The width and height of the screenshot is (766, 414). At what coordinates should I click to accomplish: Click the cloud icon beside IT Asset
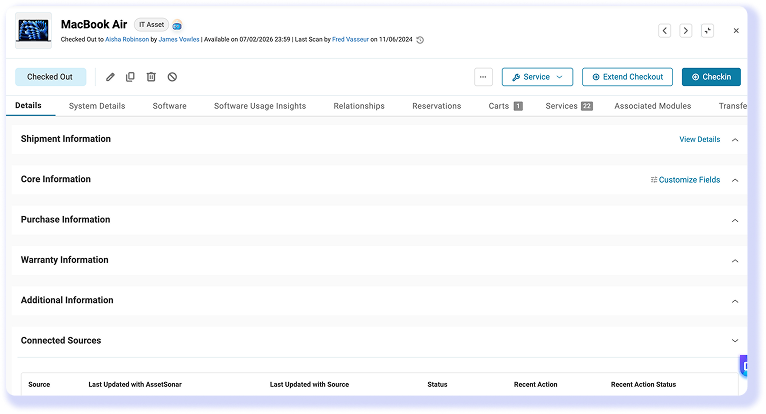tap(177, 25)
